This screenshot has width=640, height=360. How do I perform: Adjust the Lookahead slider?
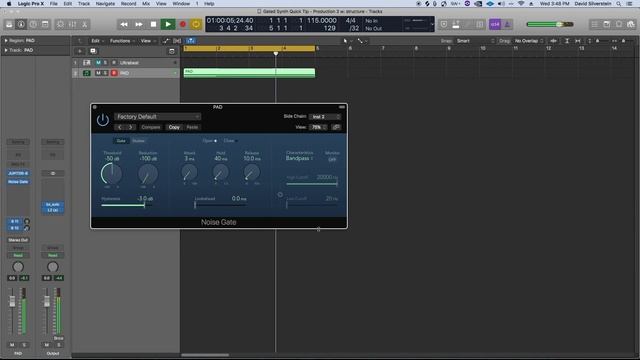pyautogui.click(x=220, y=204)
